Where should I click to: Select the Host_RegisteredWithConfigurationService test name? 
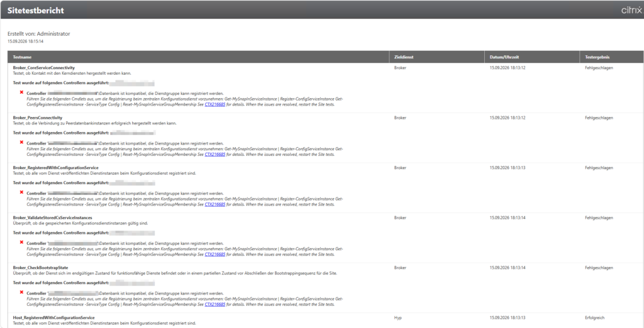point(54,318)
